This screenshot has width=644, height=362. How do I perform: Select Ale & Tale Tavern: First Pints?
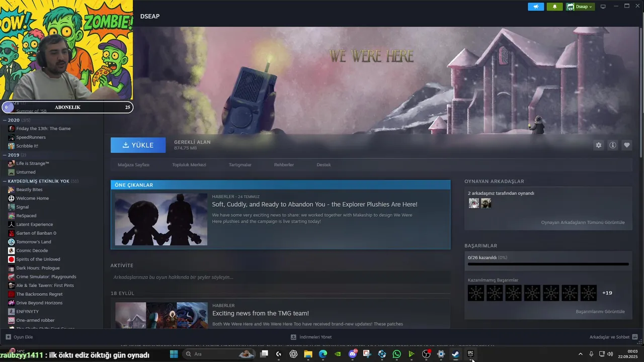(45, 286)
